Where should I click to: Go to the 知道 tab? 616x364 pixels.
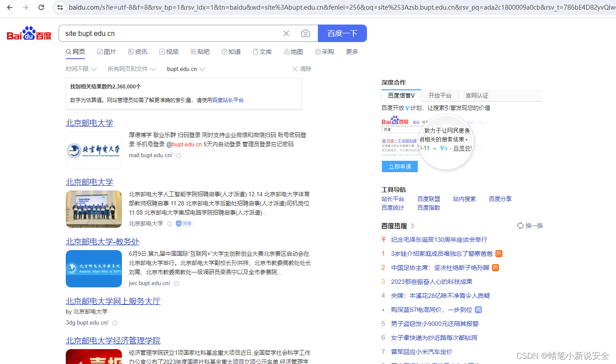pos(231,52)
